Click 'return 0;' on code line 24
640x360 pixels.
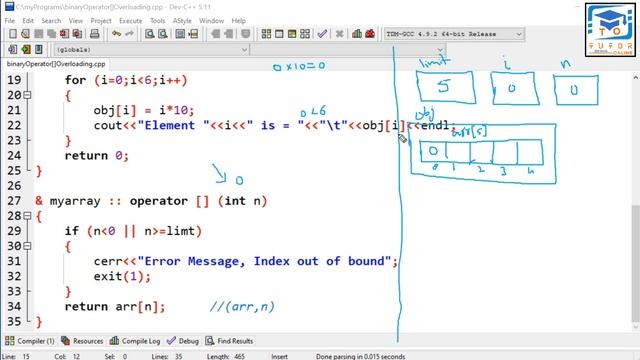pos(97,156)
